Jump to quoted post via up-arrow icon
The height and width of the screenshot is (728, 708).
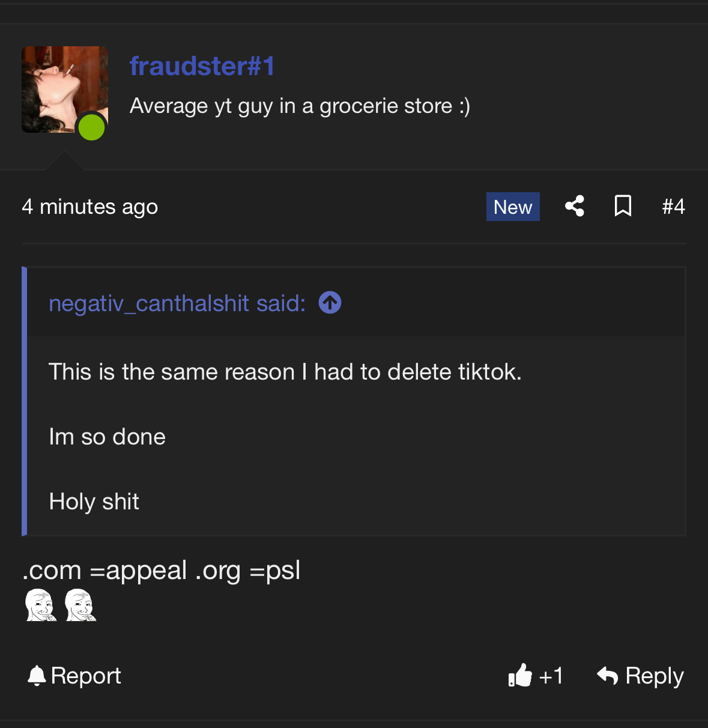[x=330, y=303]
